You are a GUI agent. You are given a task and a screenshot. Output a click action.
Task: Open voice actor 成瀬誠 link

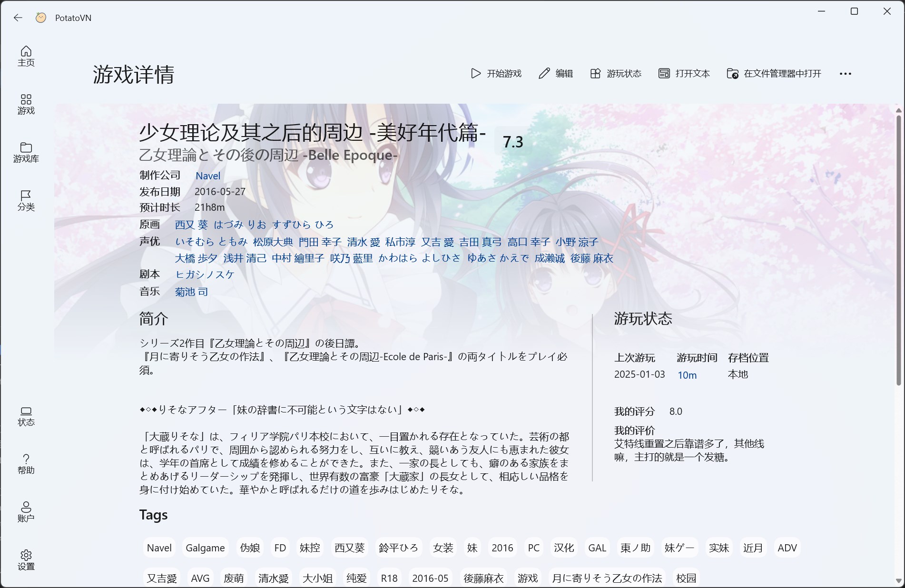click(550, 258)
